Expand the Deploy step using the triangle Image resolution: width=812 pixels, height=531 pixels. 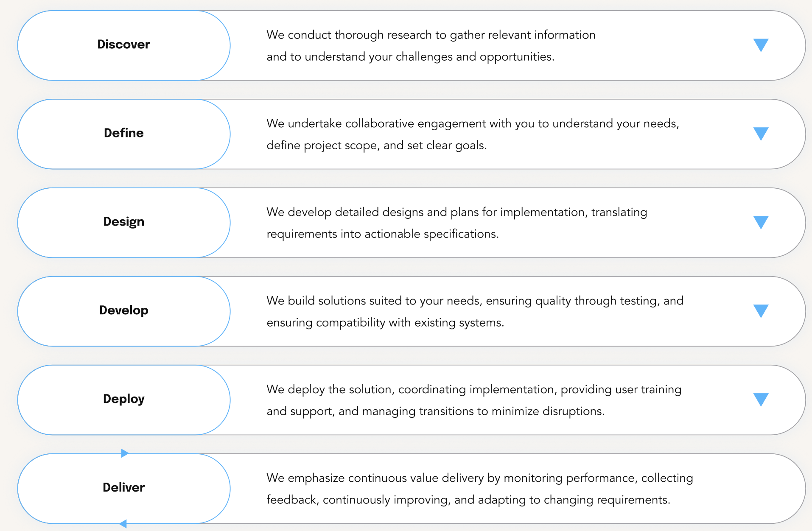pyautogui.click(x=761, y=400)
